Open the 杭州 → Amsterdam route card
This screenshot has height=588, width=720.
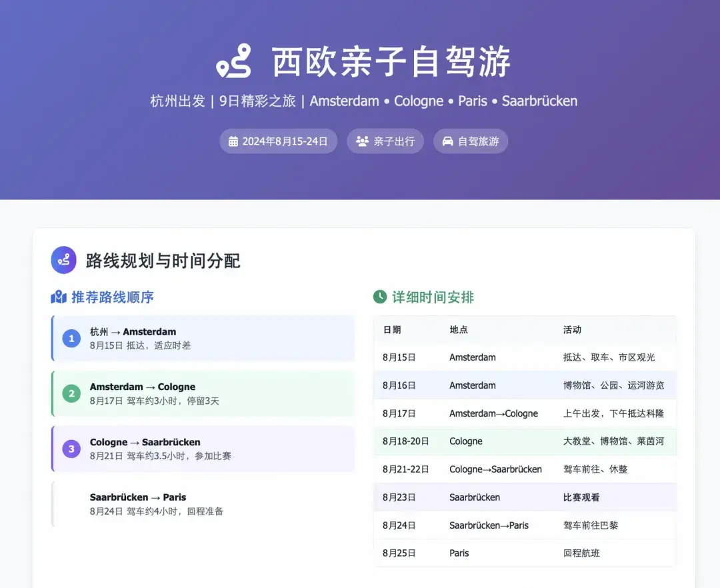click(203, 339)
